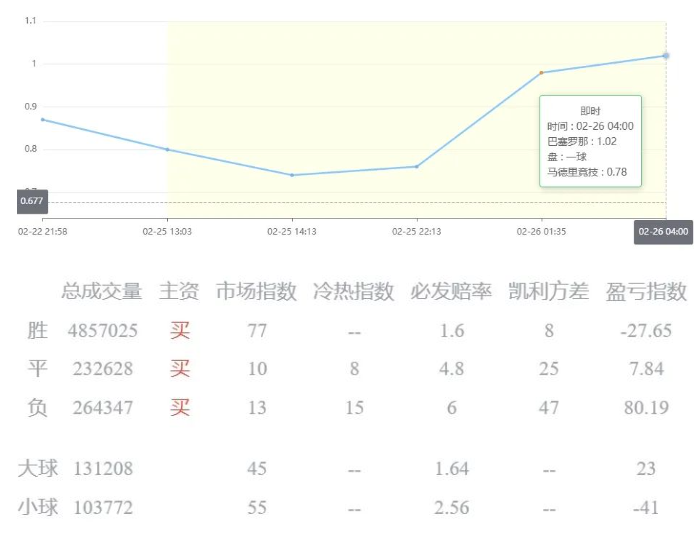698x533 pixels.
Task: Click the 市场指数 column header
Action: point(256,292)
